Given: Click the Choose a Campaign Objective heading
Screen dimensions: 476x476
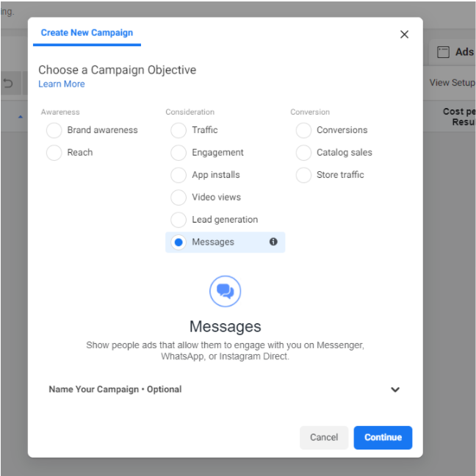Looking at the screenshot, I should tap(118, 70).
